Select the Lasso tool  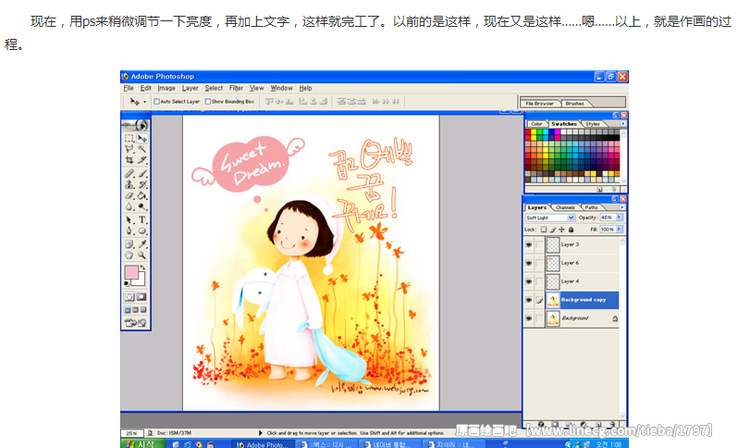(130, 149)
